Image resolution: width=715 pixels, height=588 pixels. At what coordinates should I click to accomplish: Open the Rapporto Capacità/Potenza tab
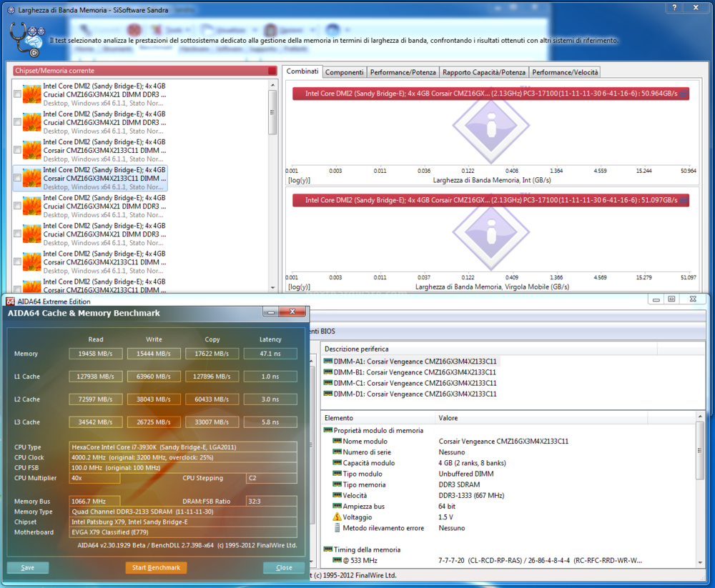pos(484,72)
